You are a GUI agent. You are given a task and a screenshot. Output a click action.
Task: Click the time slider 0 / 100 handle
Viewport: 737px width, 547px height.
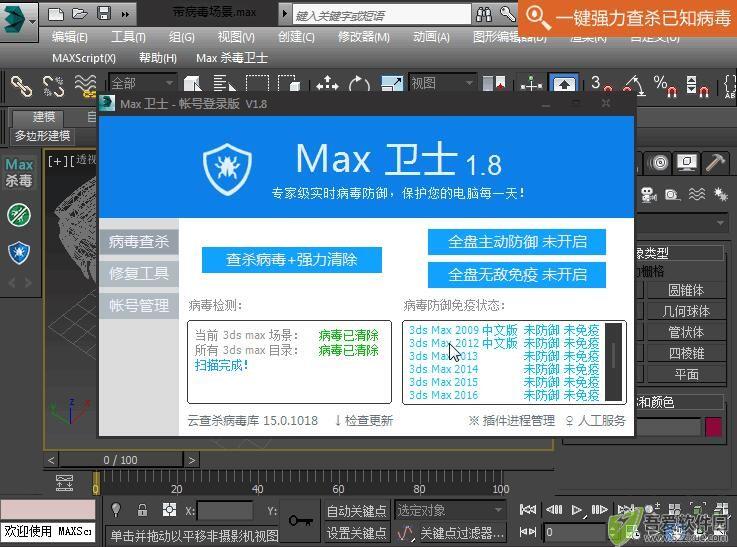(x=120, y=460)
